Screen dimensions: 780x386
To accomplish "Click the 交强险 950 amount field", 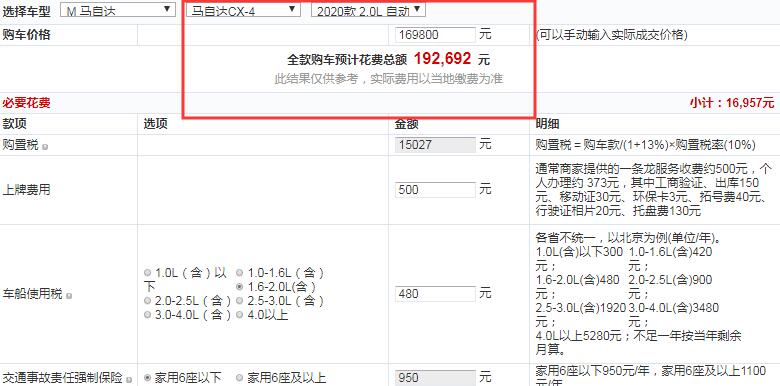I will tap(435, 378).
